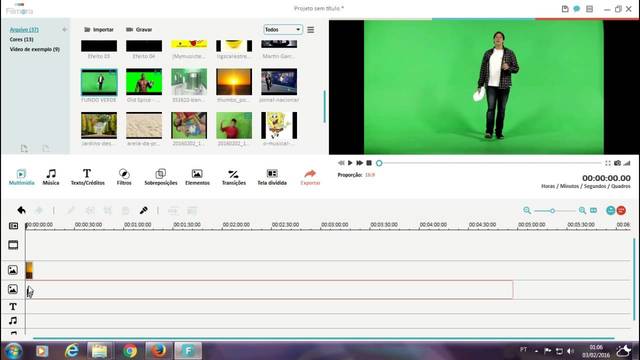The width and height of the screenshot is (640, 360).
Task: Click the 00:01:00:00 timeline ruler mark
Action: [x=138, y=224]
